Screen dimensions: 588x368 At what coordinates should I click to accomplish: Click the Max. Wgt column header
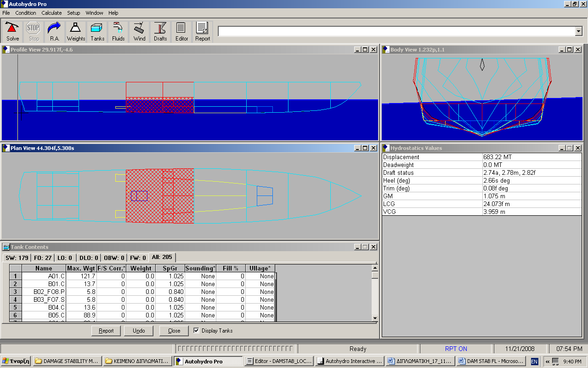[x=81, y=268]
